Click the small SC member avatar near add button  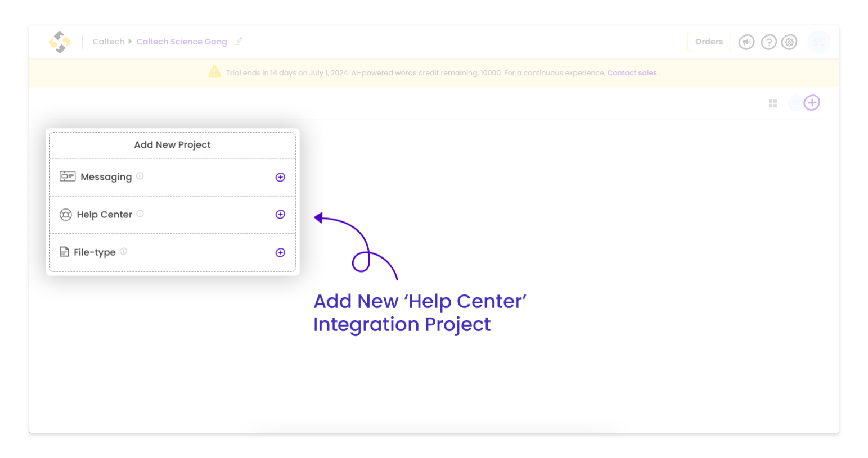point(795,103)
